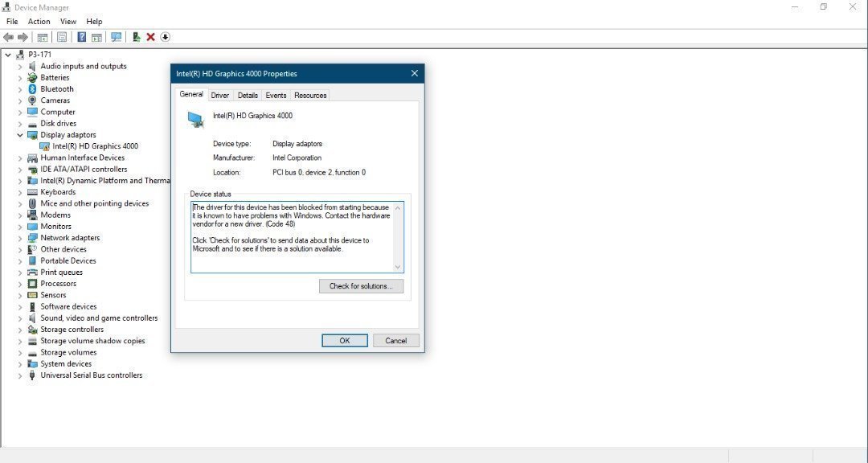Viewport: 868px width, 463px height.
Task: Click 'PCI bus 0, device 2, function 0' text
Action: pos(319,172)
